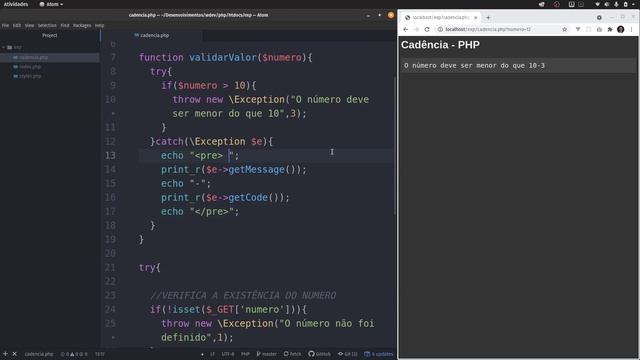Viewport: 640px width, 360px height.
Task: Click the browser address bar URL
Action: tap(488, 29)
